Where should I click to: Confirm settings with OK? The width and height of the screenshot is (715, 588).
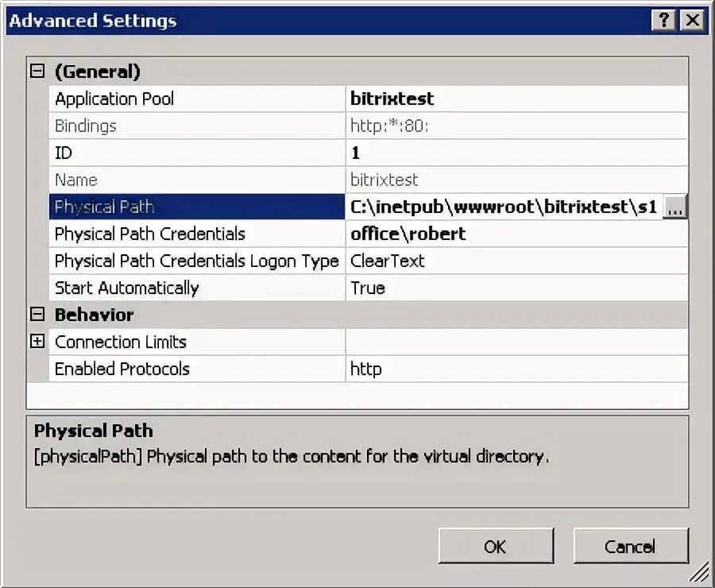pyautogui.click(x=496, y=546)
